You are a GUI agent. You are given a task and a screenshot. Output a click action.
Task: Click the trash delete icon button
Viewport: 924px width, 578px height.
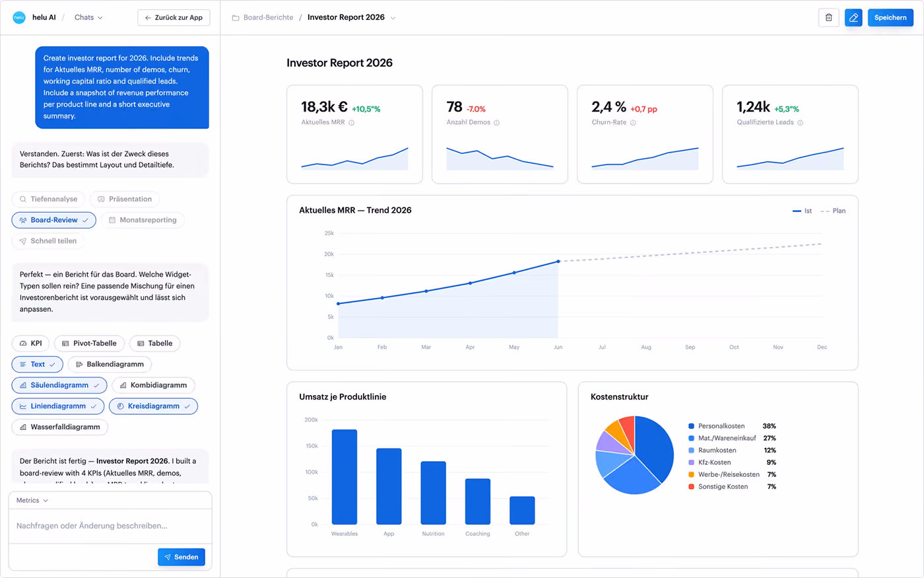[829, 18]
